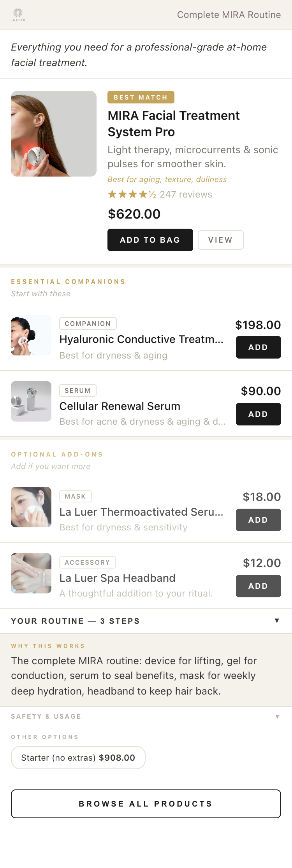Click the star rating for MIRA
The image size is (292, 868).
[x=132, y=194]
